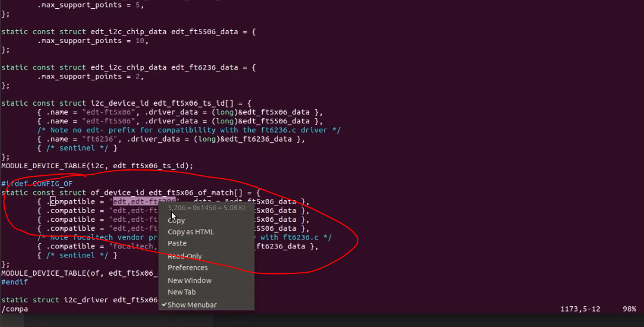Click the "#ifdef CONFIG_OF" line
644x327 pixels.
pos(37,184)
